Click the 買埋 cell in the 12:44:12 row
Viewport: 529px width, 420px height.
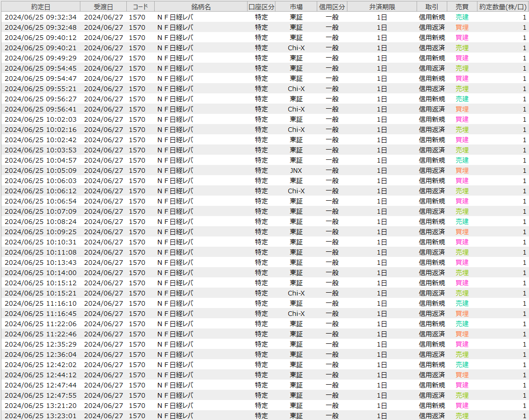pos(462,375)
